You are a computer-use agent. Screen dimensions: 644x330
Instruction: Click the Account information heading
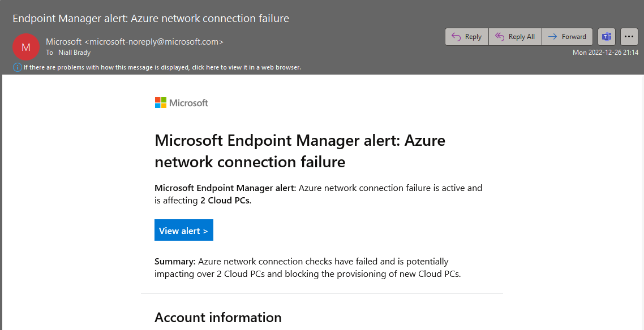click(x=218, y=318)
